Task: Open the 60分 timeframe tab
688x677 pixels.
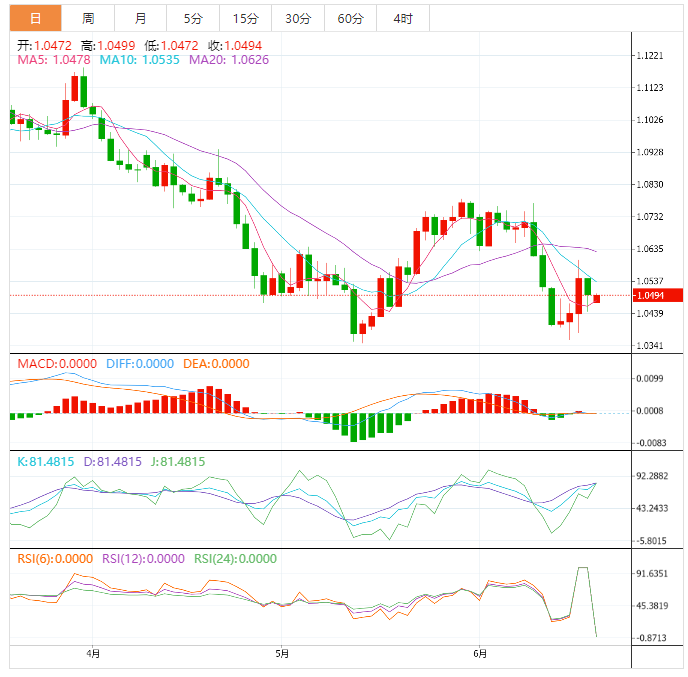Action: pos(350,18)
